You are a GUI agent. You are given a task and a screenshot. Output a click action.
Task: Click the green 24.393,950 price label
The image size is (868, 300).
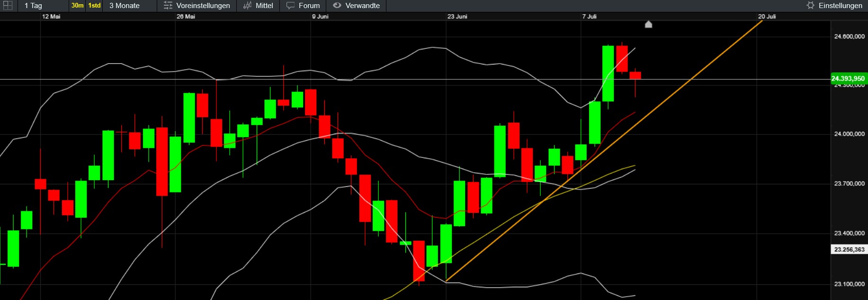(849, 79)
